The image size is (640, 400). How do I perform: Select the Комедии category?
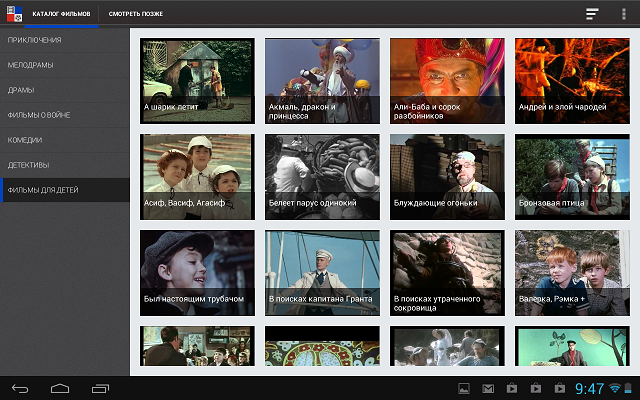[65, 140]
